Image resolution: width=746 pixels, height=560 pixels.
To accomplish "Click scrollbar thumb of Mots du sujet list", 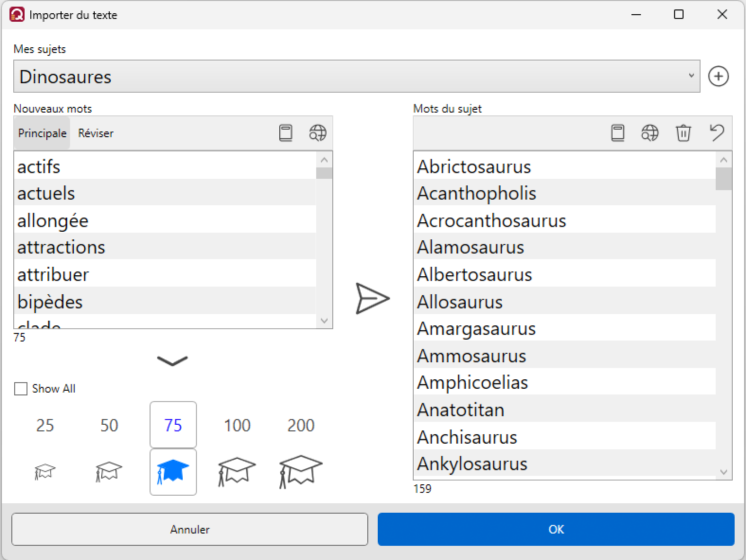I will coord(723,179).
